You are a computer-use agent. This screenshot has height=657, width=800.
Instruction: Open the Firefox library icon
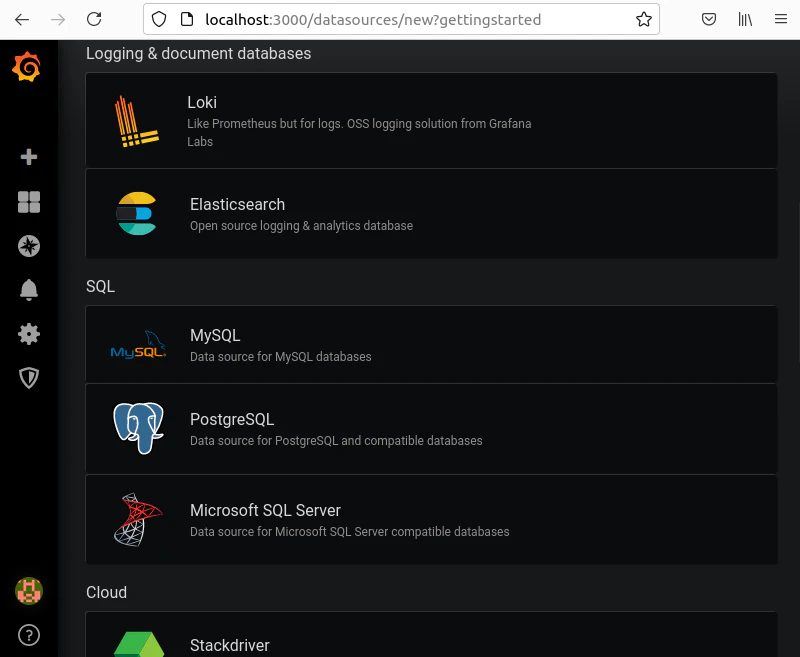click(745, 19)
